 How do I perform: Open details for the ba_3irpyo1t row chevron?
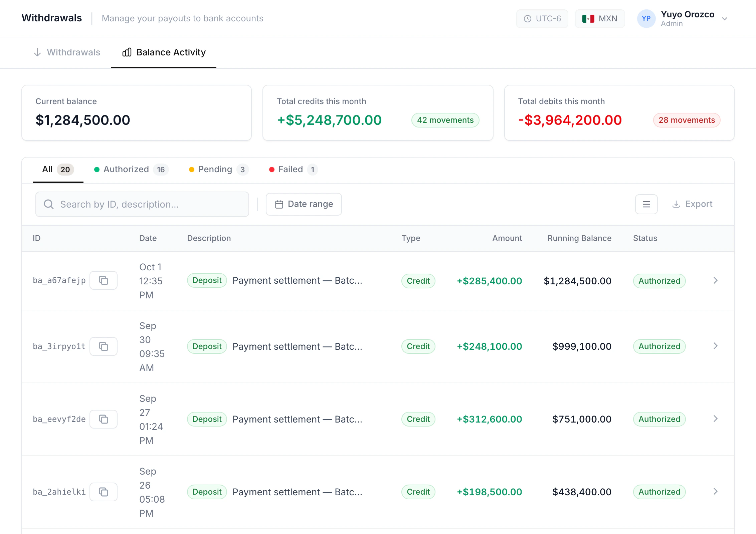point(716,346)
